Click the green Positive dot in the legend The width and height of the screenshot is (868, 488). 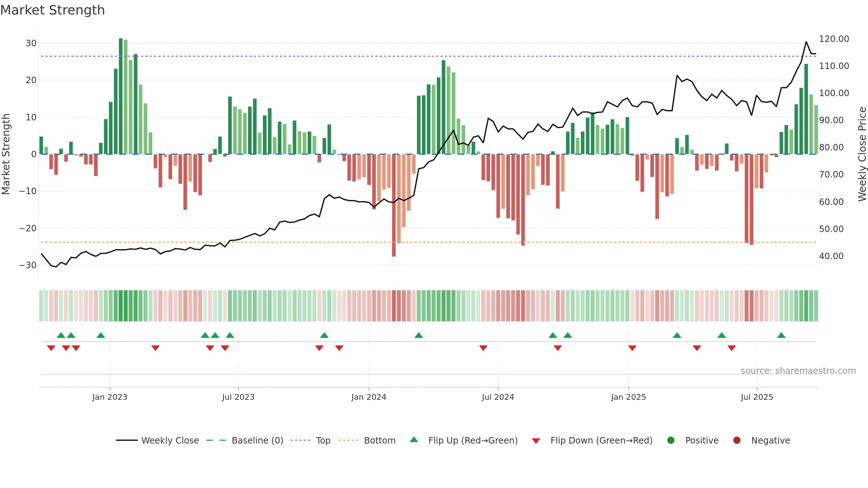point(671,440)
